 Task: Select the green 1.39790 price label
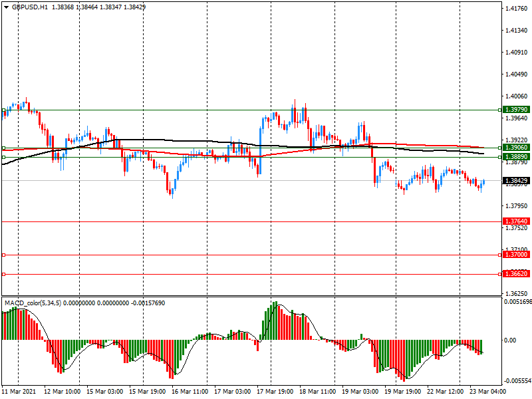click(516, 109)
